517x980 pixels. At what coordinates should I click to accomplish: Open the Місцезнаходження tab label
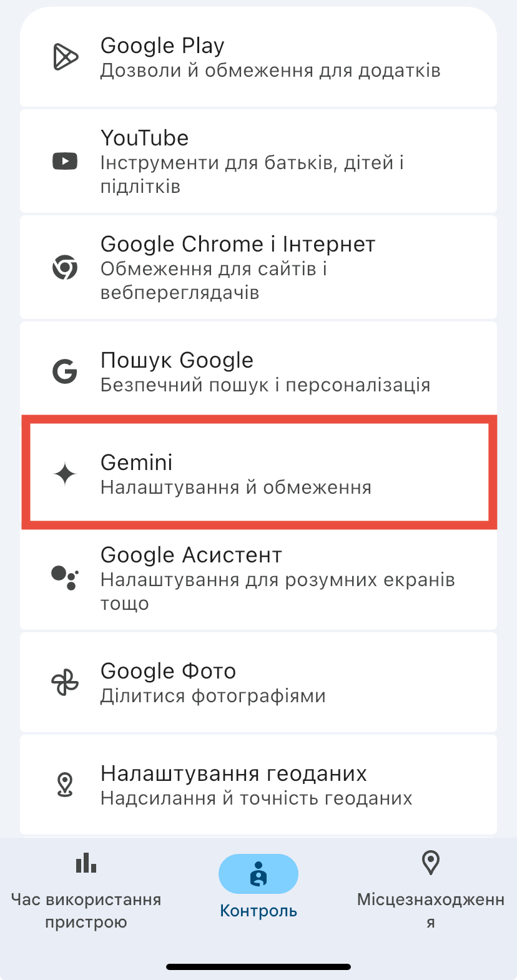[431, 911]
